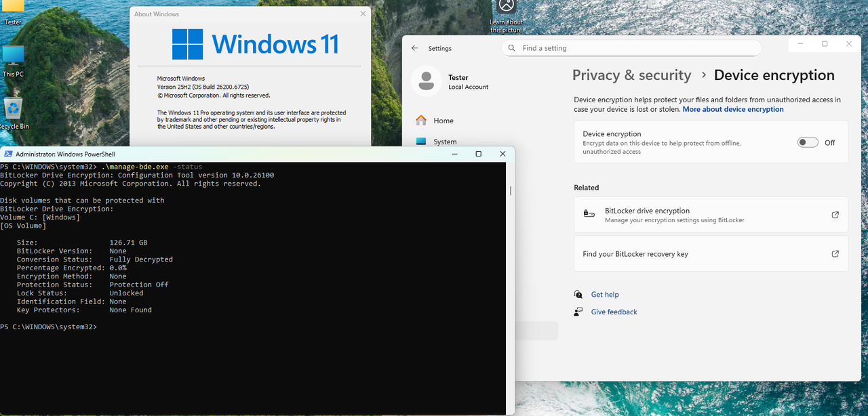Click the manage-bde.exe -status command text

coord(151,167)
